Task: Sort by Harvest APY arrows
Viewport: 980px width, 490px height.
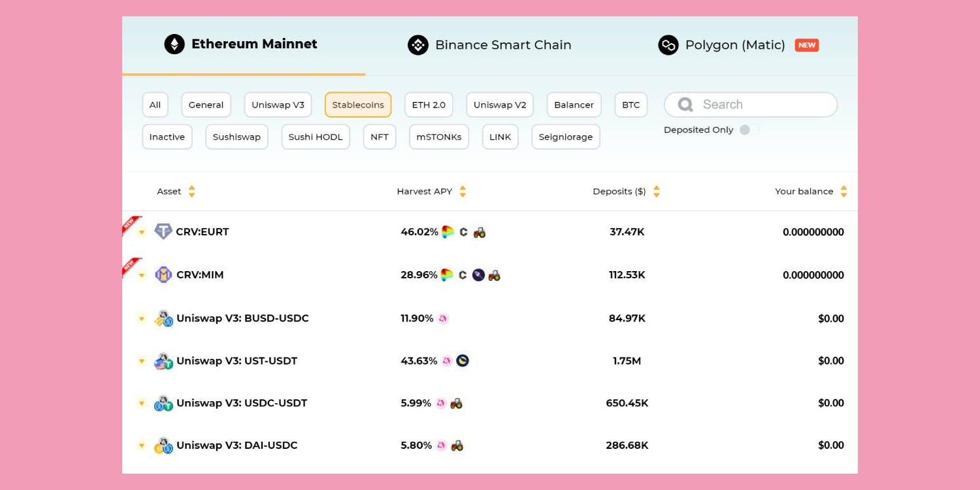Action: pyautogui.click(x=463, y=191)
